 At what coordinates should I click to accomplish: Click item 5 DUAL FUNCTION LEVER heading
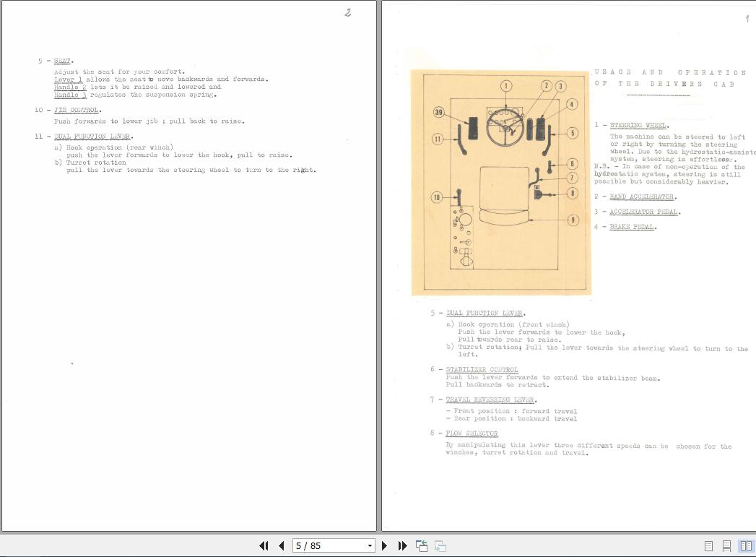[x=485, y=314]
